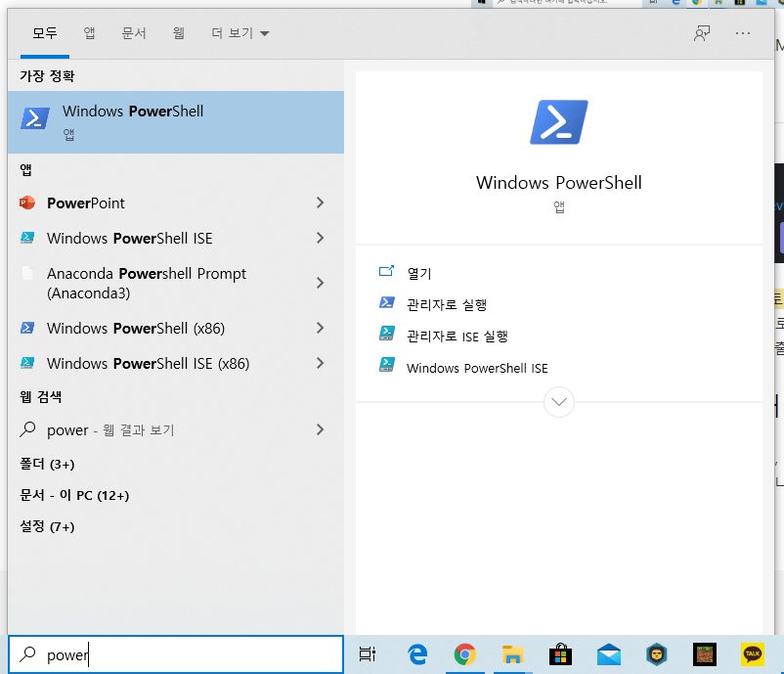Image resolution: width=784 pixels, height=674 pixels.
Task: Open Mail app from taskbar
Action: tap(608, 654)
